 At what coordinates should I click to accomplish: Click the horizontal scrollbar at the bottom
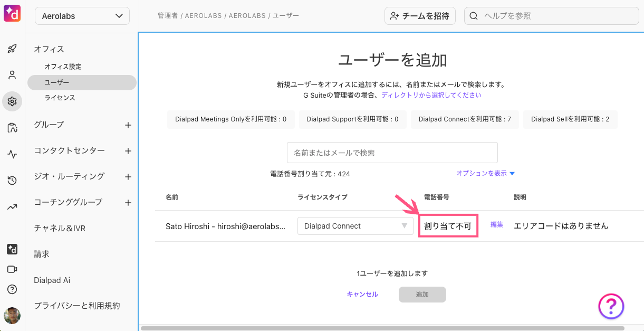382,328
